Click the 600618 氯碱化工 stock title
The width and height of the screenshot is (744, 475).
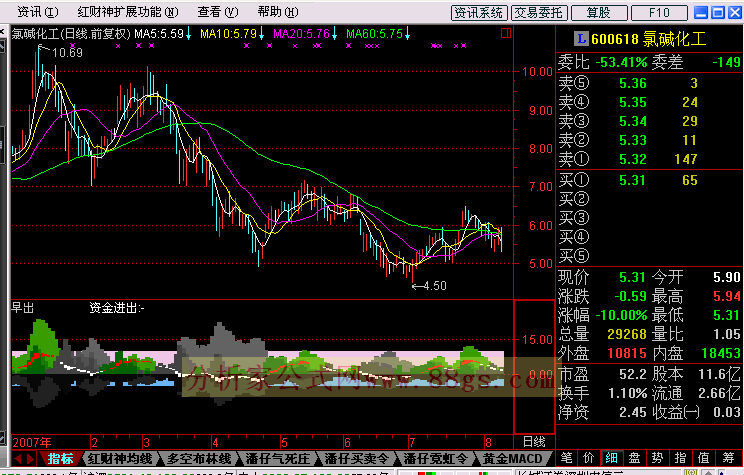point(649,39)
